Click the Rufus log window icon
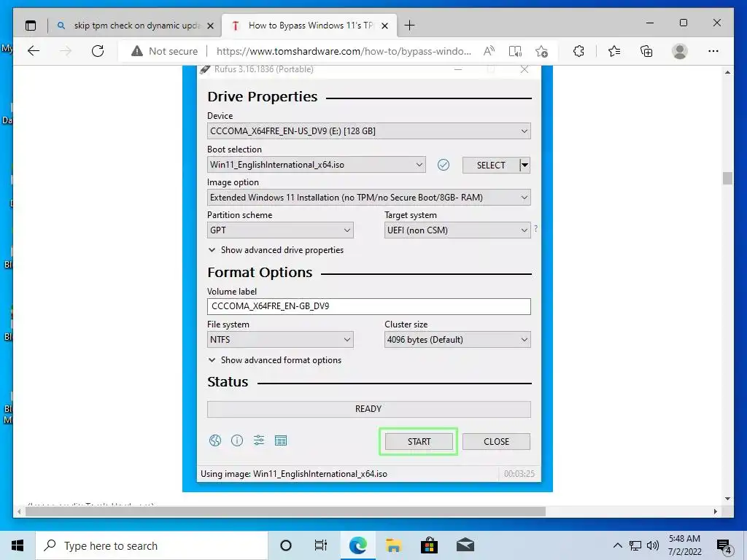The width and height of the screenshot is (747, 560). tap(281, 440)
